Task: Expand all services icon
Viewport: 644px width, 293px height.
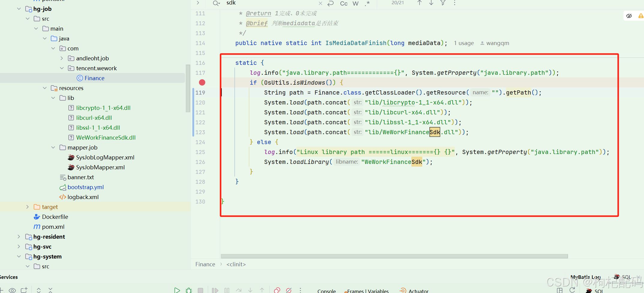Action: click(39, 290)
